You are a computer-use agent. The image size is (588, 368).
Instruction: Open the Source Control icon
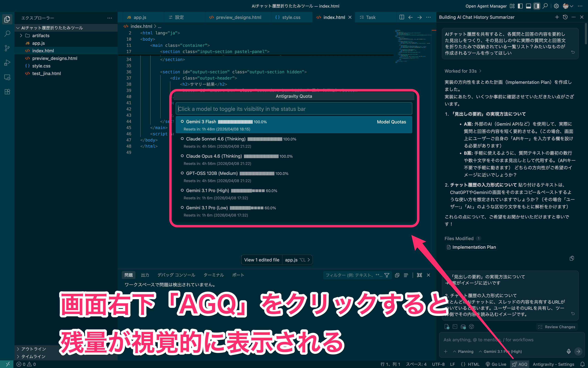(7, 48)
